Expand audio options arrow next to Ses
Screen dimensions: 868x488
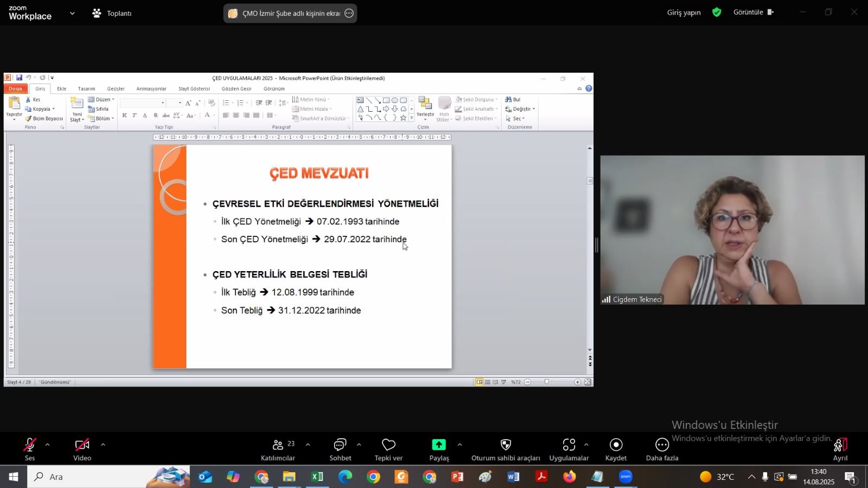tap(47, 445)
